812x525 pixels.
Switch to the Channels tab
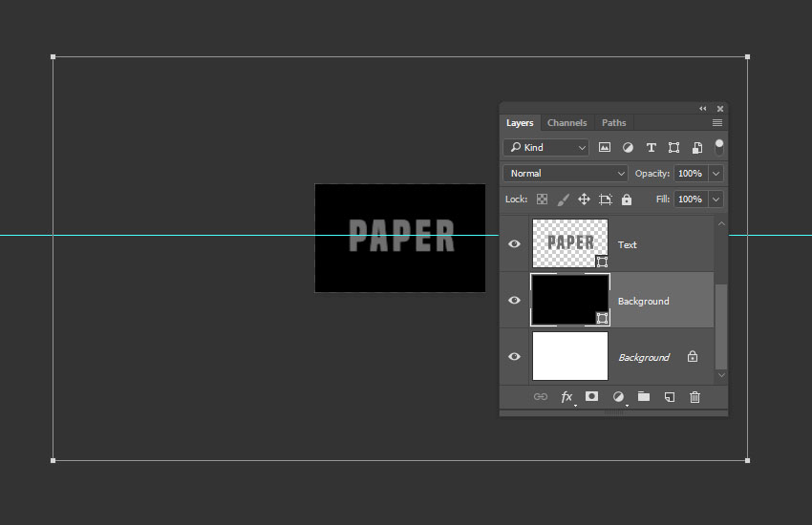[x=567, y=122]
